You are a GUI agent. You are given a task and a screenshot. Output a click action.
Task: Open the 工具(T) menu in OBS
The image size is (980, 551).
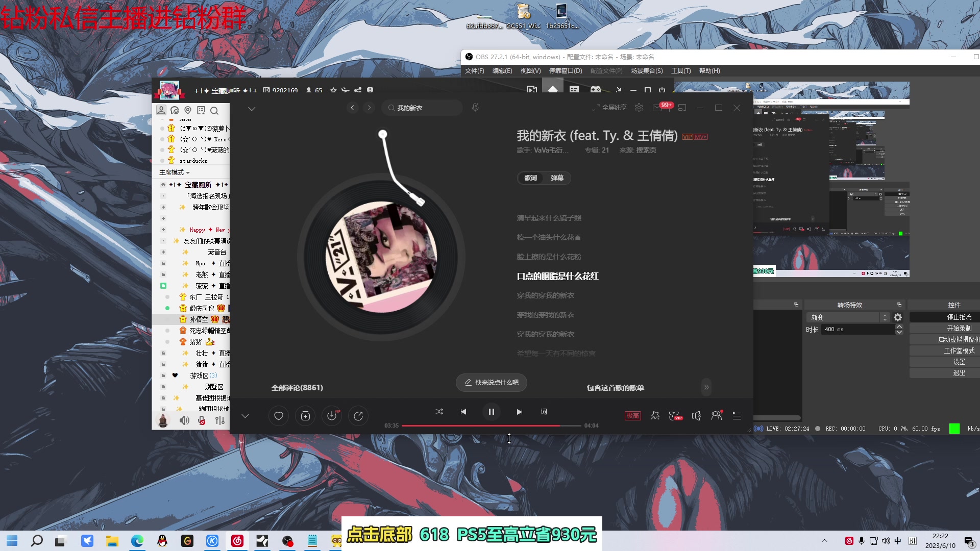click(x=680, y=71)
